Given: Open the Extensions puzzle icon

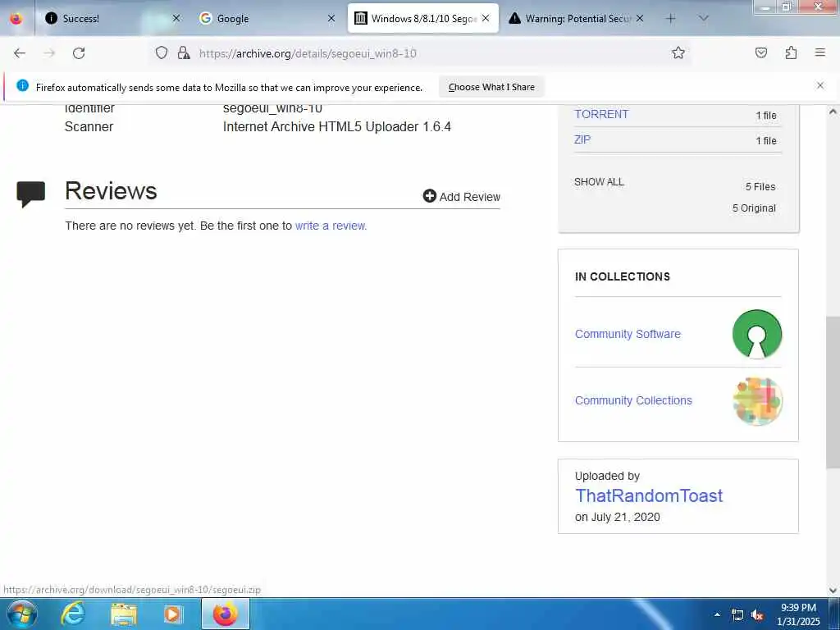Looking at the screenshot, I should (791, 52).
